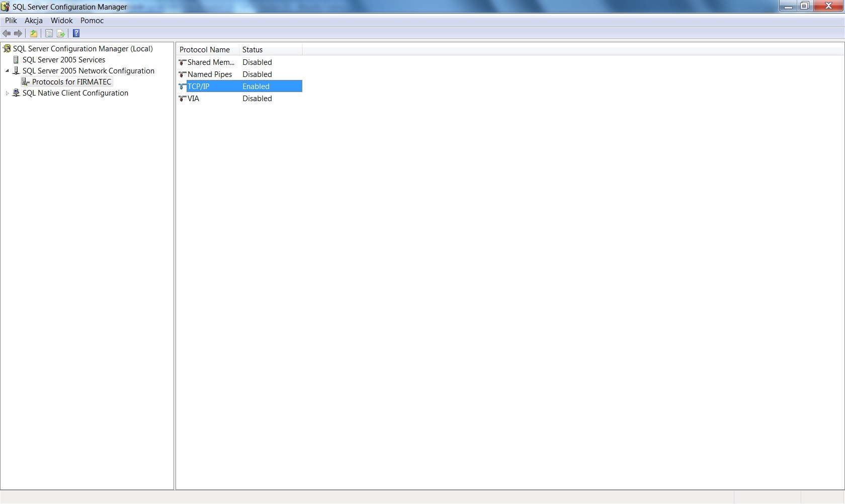This screenshot has width=845, height=504.
Task: Click the Back arrow toolbar icon
Action: (7, 33)
